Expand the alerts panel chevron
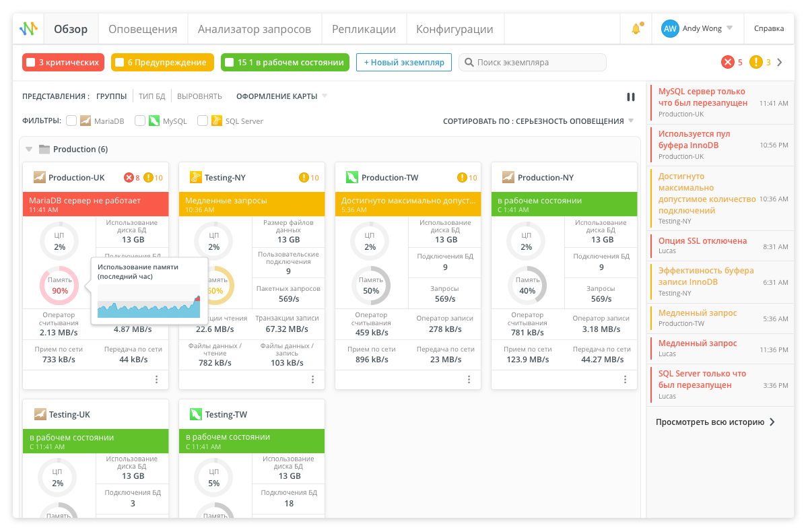Image resolution: width=808 pixels, height=532 pixels. pos(780,63)
